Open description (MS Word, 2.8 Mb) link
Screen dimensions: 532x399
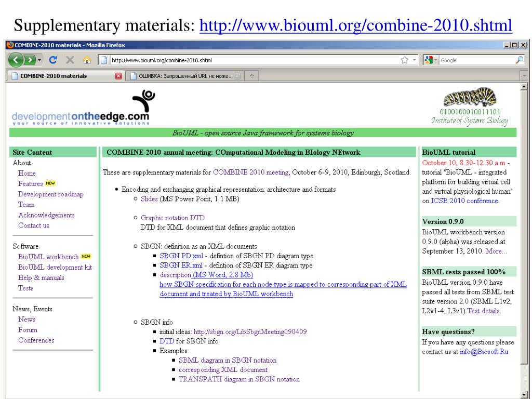(x=206, y=275)
